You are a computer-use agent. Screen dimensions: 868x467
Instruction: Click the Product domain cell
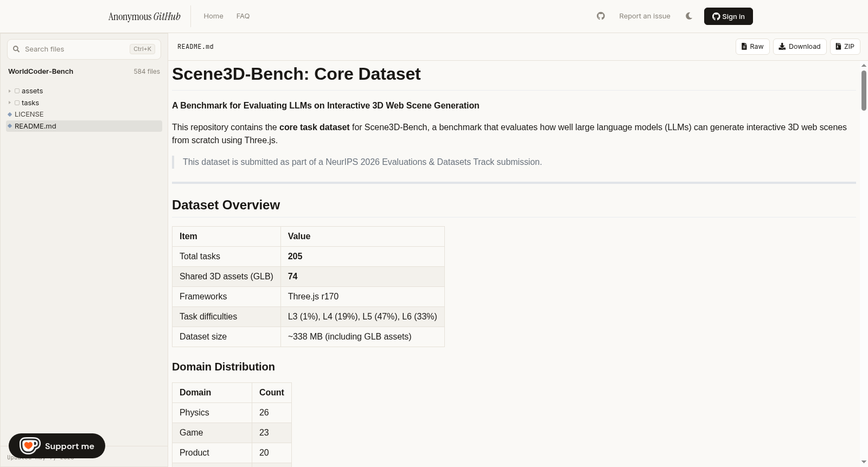[x=212, y=453]
